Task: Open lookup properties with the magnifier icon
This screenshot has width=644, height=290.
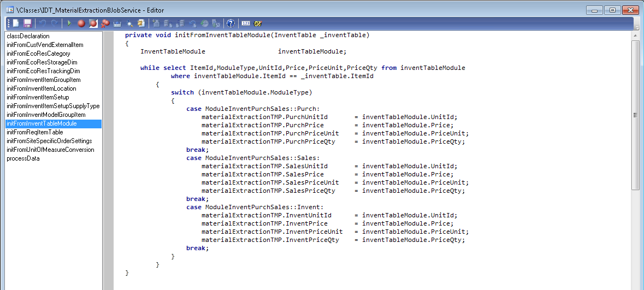Action: pyautogui.click(x=129, y=23)
